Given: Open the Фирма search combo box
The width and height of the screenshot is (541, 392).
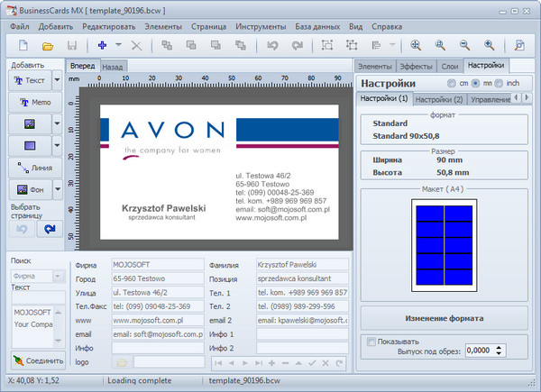Looking at the screenshot, I should click(37, 275).
